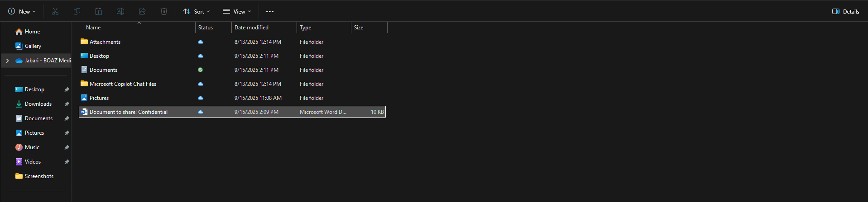868x202 pixels.
Task: Open the View dropdown menu
Action: (237, 11)
